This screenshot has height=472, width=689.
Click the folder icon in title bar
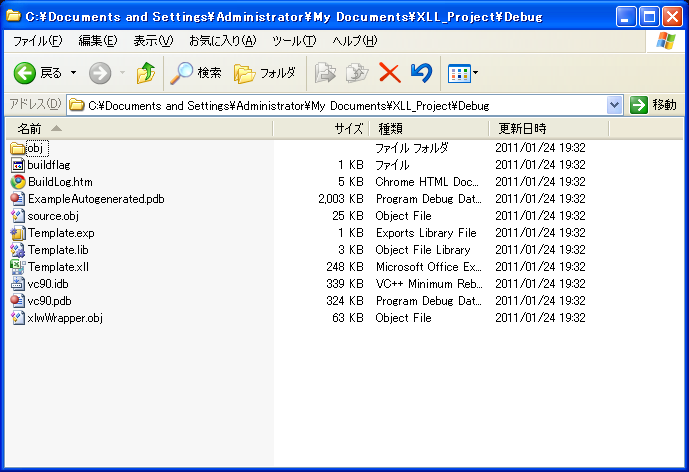click(13, 17)
